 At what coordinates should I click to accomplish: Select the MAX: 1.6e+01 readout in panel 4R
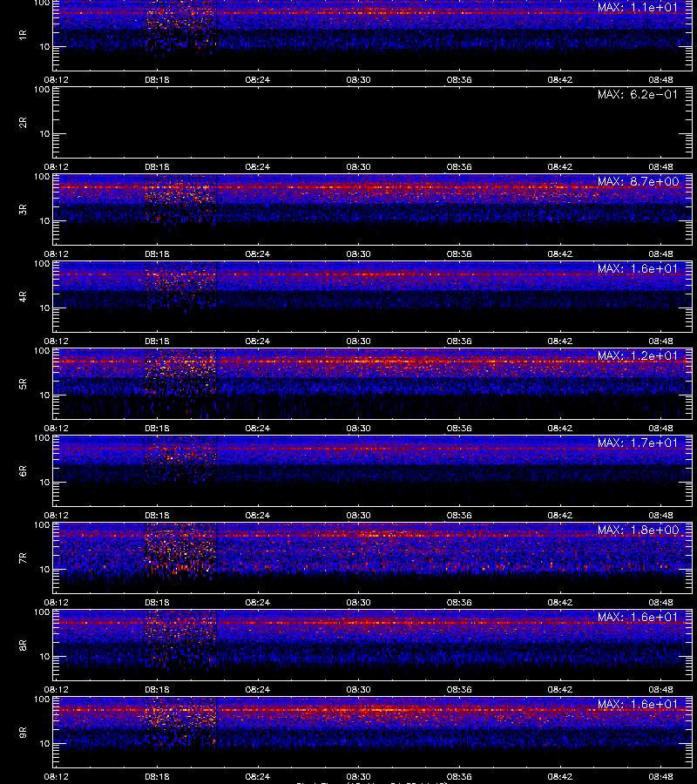click(x=638, y=268)
